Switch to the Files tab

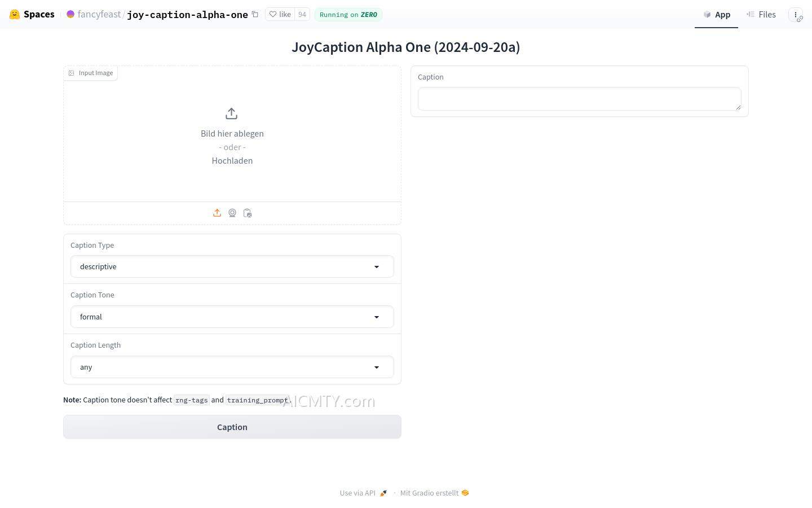[x=761, y=15]
